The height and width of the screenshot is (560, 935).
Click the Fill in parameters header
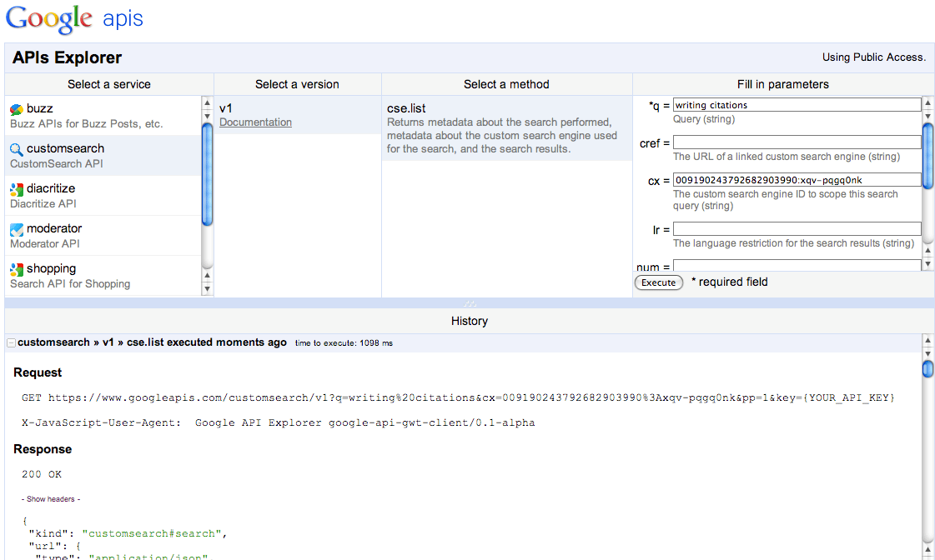783,85
